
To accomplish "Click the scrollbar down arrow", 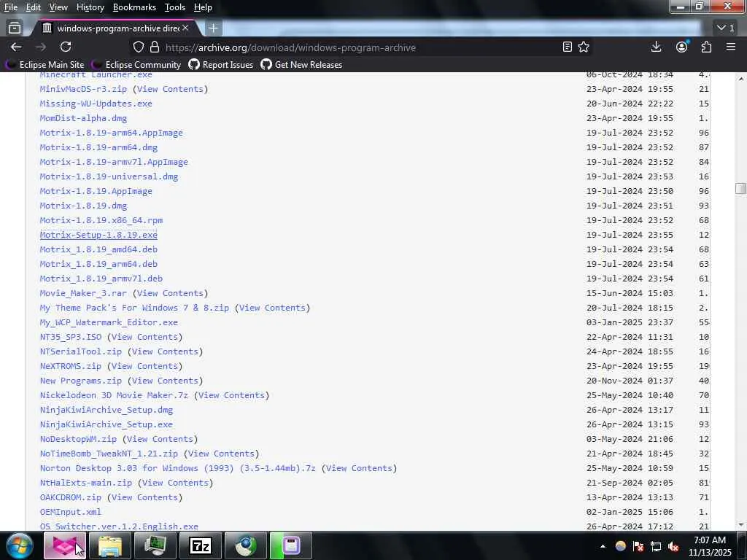I will pyautogui.click(x=740, y=525).
